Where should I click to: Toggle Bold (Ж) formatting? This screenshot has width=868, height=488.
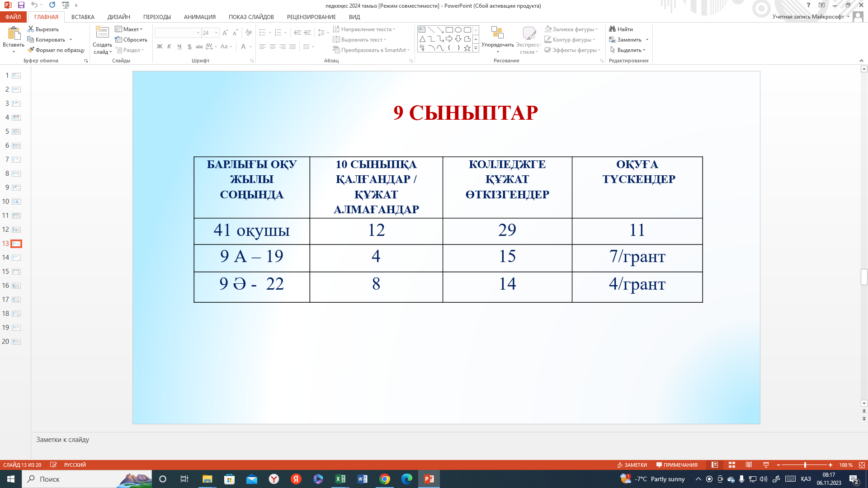pyautogui.click(x=160, y=47)
